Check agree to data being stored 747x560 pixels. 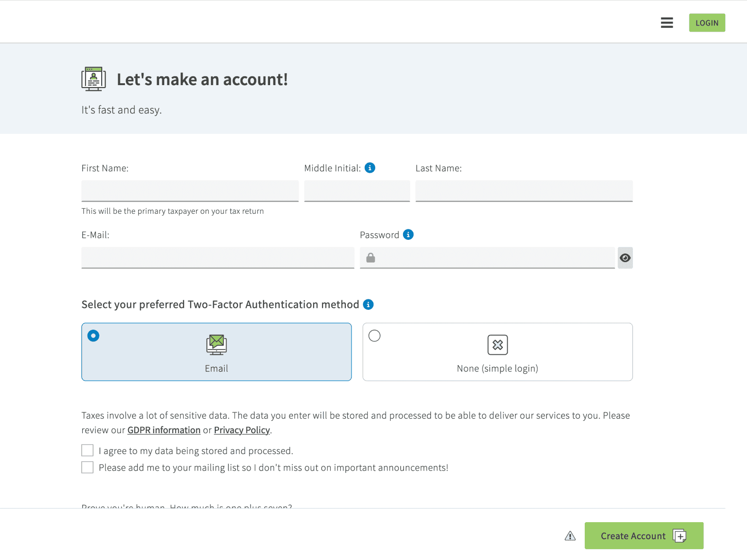pos(88,450)
